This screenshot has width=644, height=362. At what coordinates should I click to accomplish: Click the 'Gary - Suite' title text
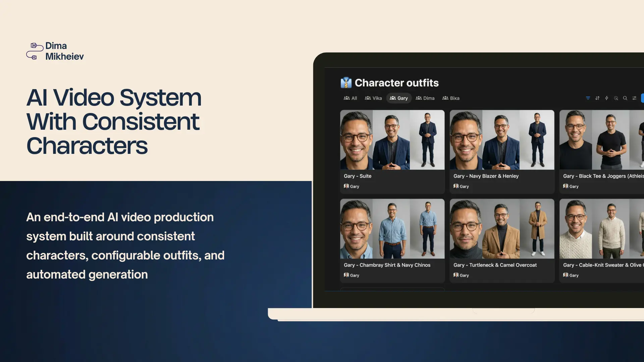point(358,176)
